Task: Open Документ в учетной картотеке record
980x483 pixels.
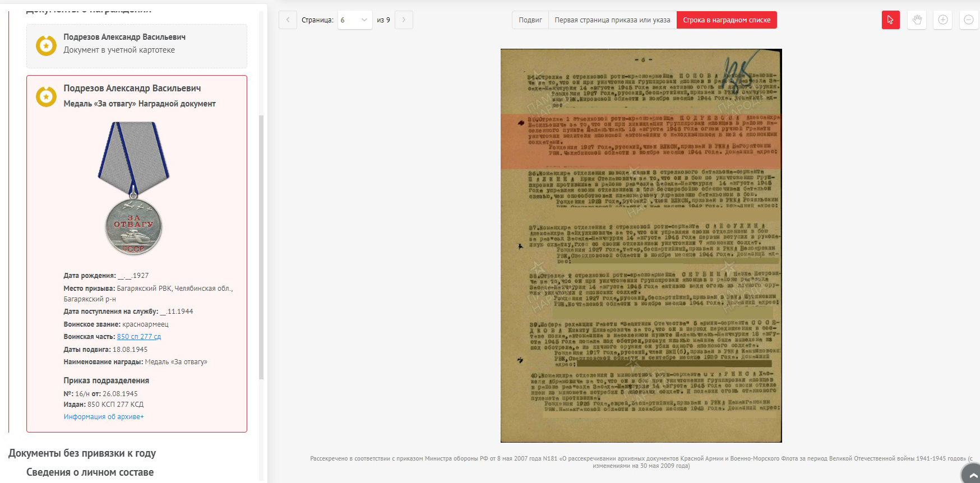Action: (119, 50)
